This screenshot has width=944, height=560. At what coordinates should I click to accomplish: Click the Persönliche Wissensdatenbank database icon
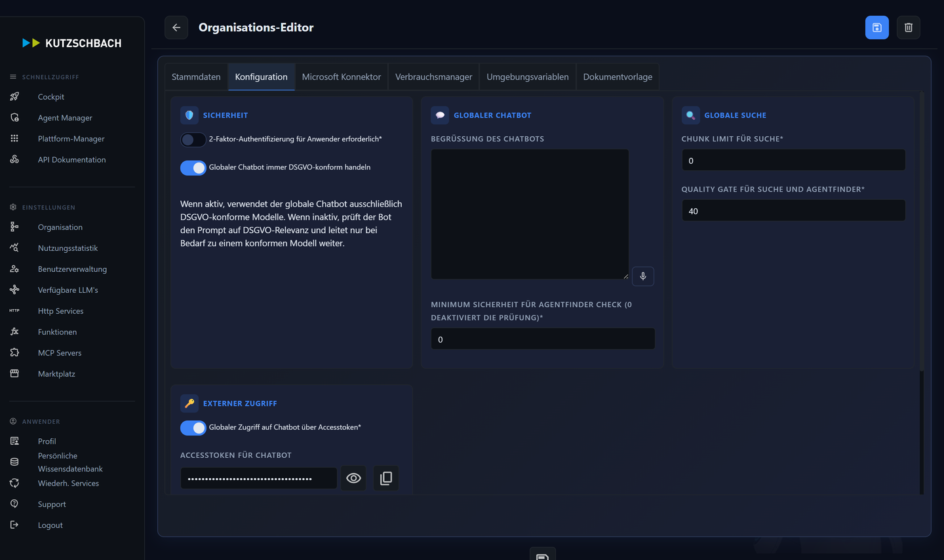tap(14, 462)
